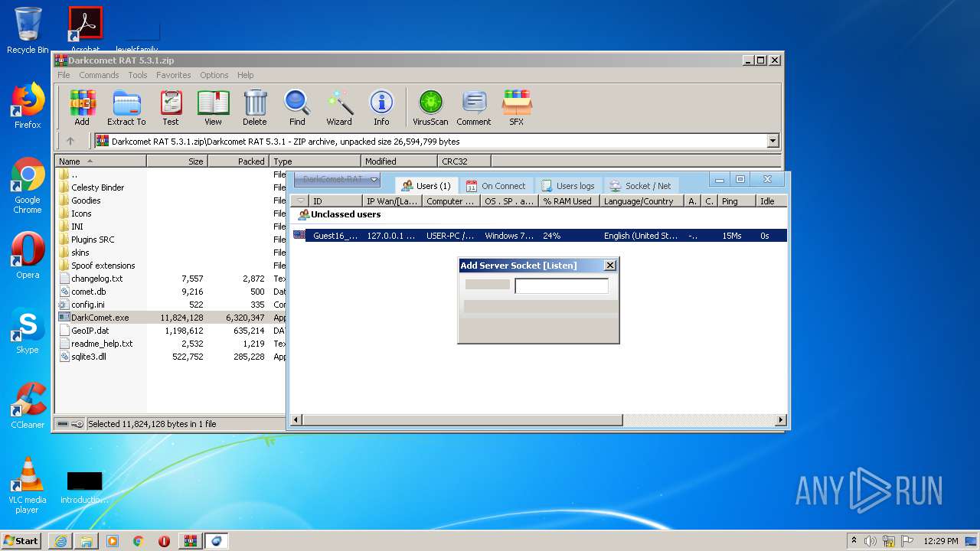Switch to the Users (1) tab
Viewport: 980px width, 551px height.
427,185
